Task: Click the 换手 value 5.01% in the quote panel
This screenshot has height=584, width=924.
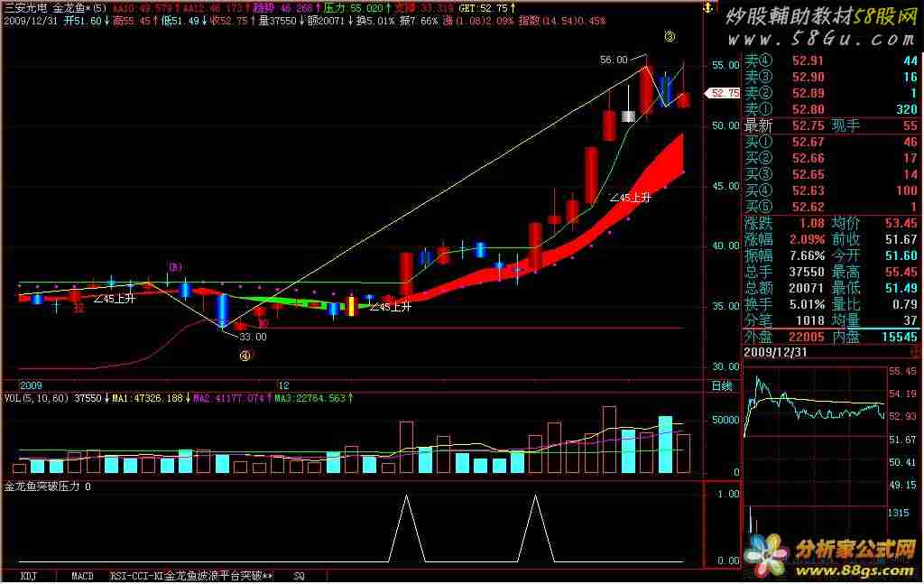Action: coord(807,305)
